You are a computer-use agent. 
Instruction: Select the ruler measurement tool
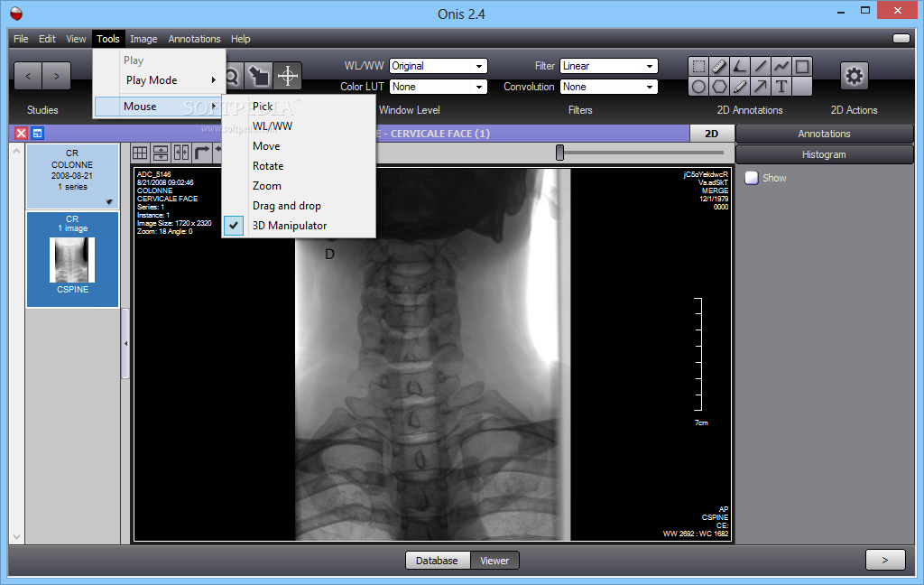(x=719, y=66)
